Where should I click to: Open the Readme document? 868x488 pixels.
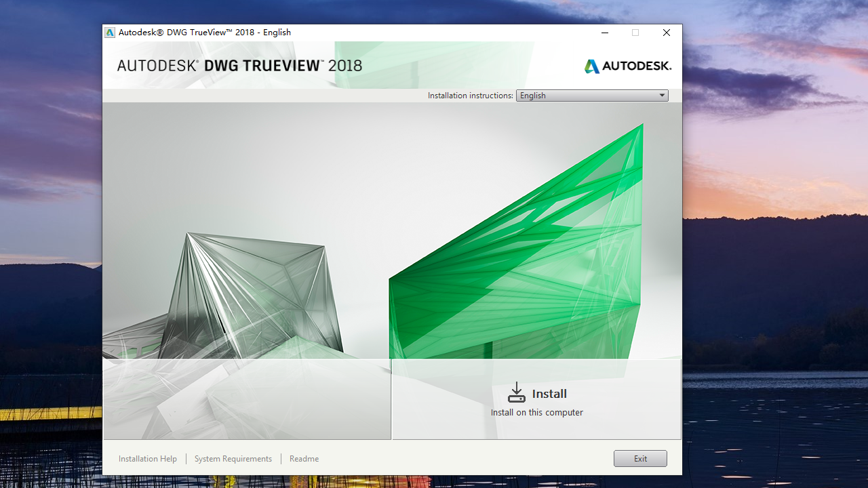pyautogui.click(x=304, y=458)
